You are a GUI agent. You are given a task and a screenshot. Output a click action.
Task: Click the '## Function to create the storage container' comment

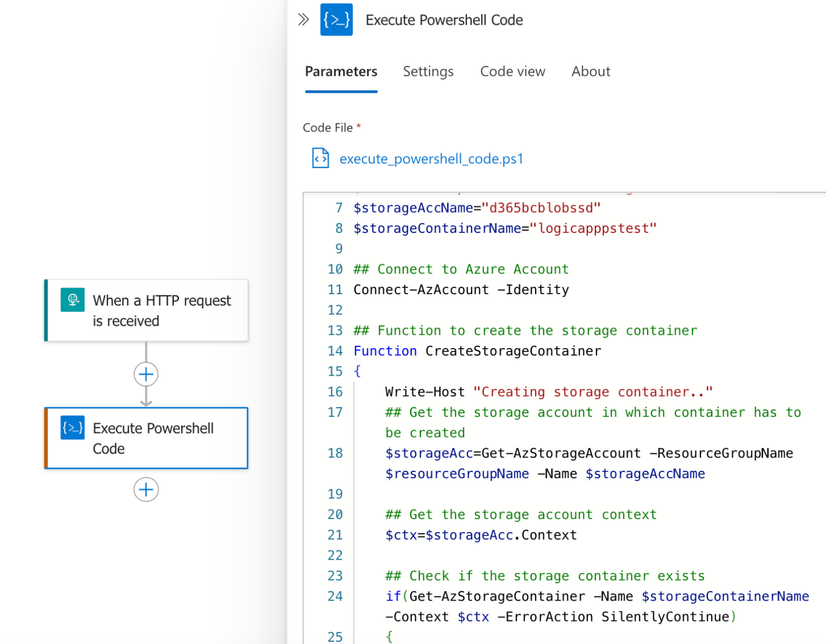tap(525, 330)
